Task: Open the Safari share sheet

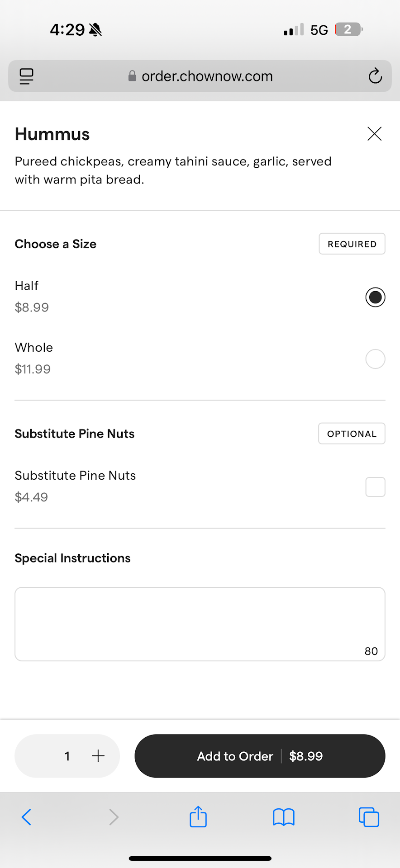Action: point(198,817)
